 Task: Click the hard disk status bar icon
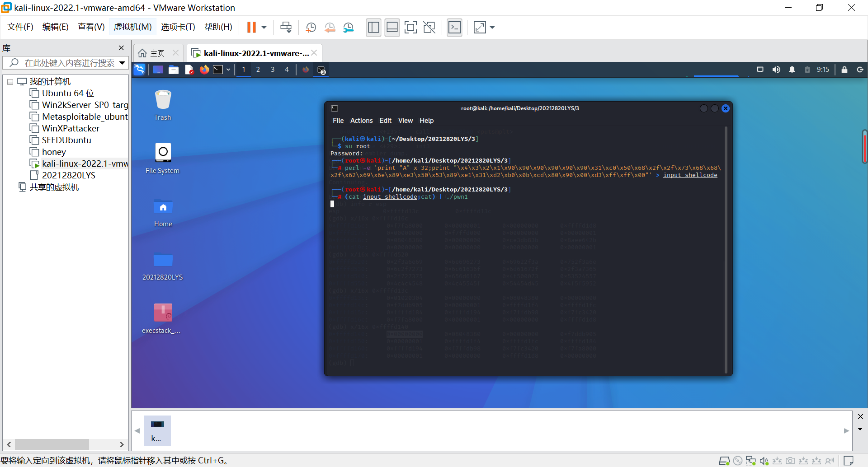[x=724, y=461]
